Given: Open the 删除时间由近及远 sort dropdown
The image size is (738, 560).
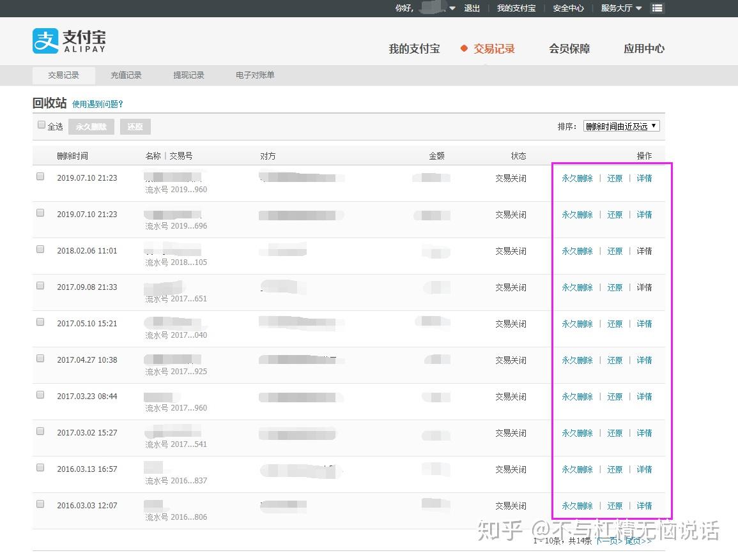Looking at the screenshot, I should pyautogui.click(x=621, y=126).
